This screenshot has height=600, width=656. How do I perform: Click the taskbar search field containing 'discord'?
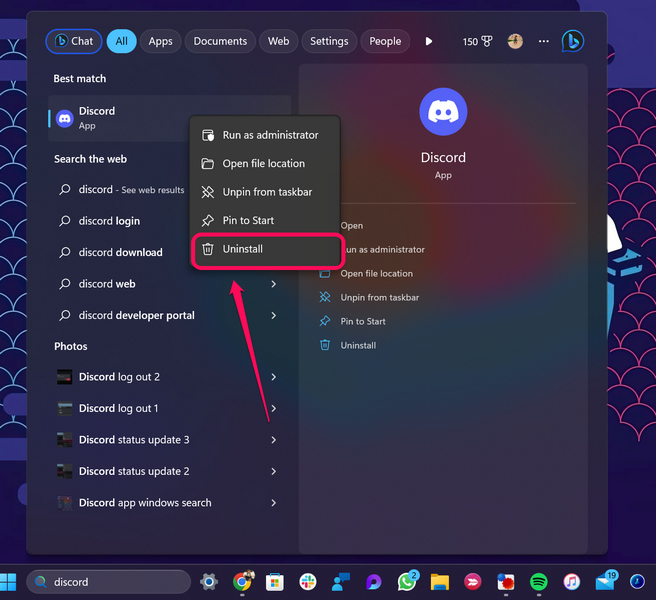coord(108,582)
